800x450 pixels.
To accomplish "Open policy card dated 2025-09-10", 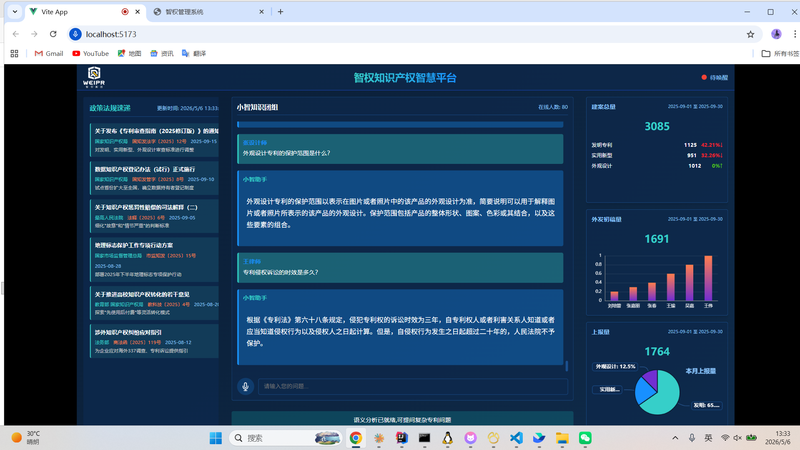I will click(x=154, y=178).
